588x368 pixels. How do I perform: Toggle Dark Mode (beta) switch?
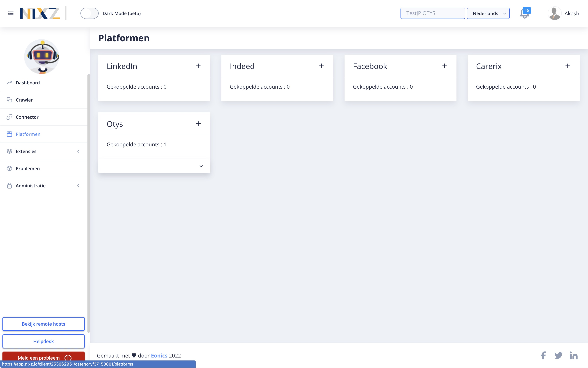tap(89, 13)
